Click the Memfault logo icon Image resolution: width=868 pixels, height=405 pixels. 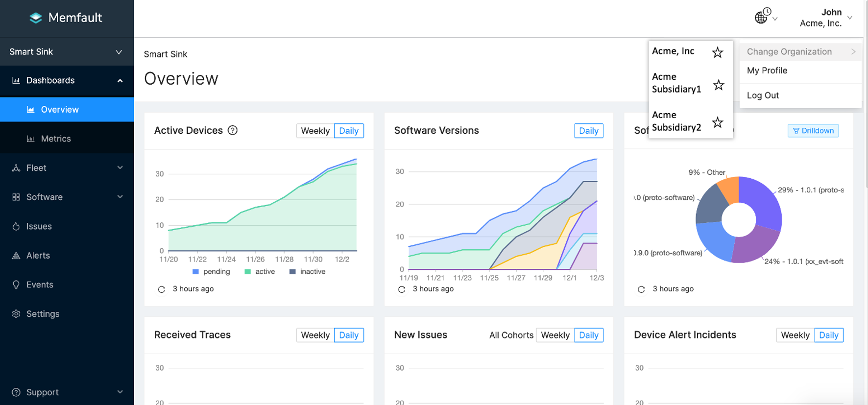[x=36, y=18]
